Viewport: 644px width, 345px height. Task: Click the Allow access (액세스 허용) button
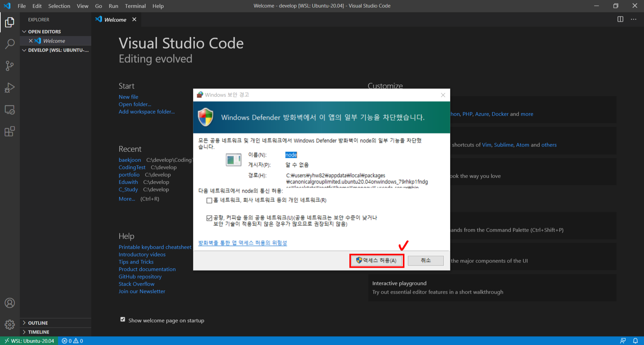[x=376, y=261]
